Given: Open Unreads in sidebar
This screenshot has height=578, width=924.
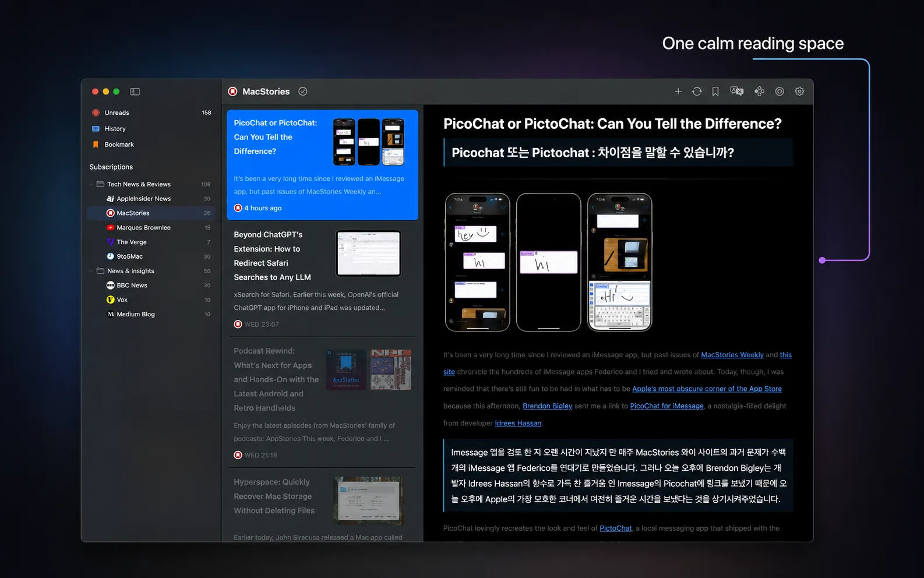Looking at the screenshot, I should click(151, 112).
